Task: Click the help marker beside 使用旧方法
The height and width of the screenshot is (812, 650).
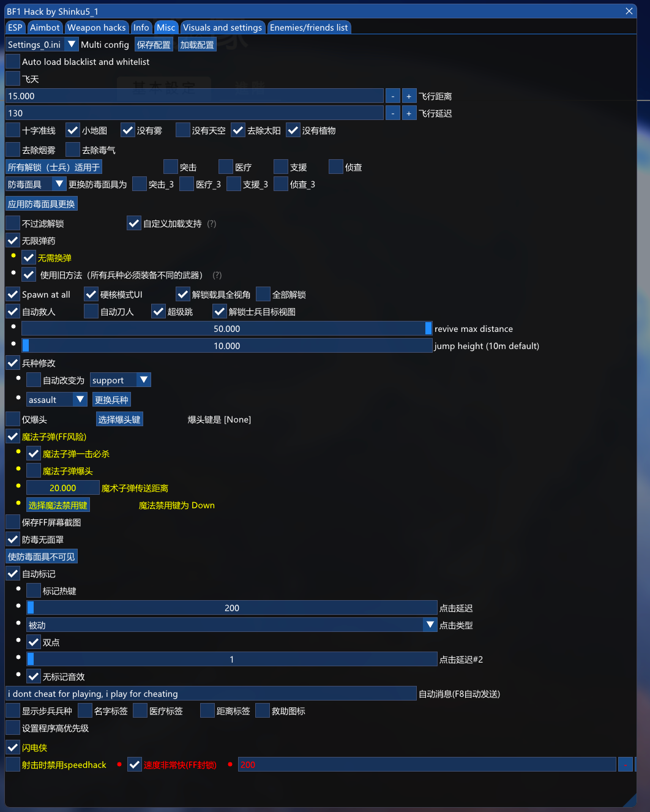Action: (x=217, y=276)
